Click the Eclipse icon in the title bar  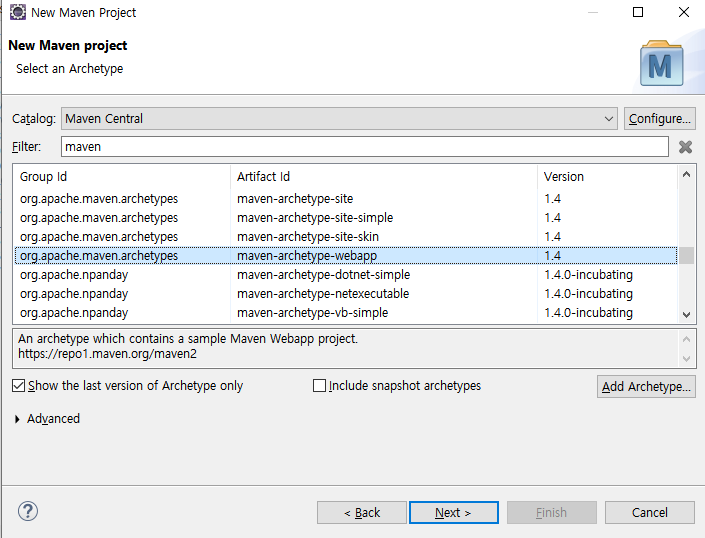[x=18, y=12]
